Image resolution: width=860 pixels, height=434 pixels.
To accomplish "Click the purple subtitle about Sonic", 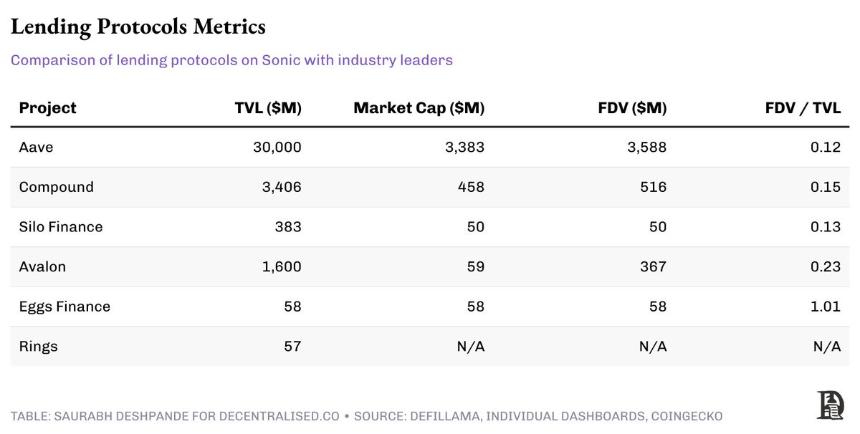I will [231, 60].
